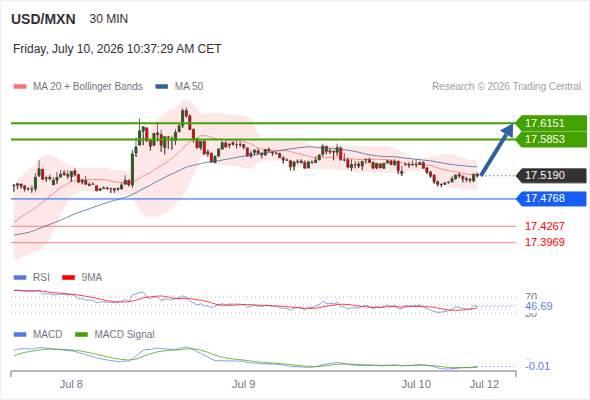This screenshot has width=590, height=400.
Task: Select the RSI blue legend marker
Action: point(20,278)
